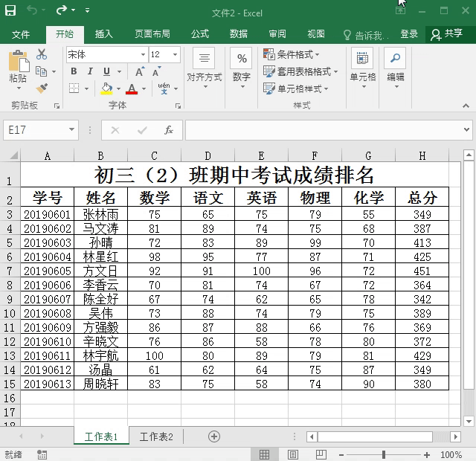
Task: Collapse the ribbon with up chevron
Action: coord(466,106)
